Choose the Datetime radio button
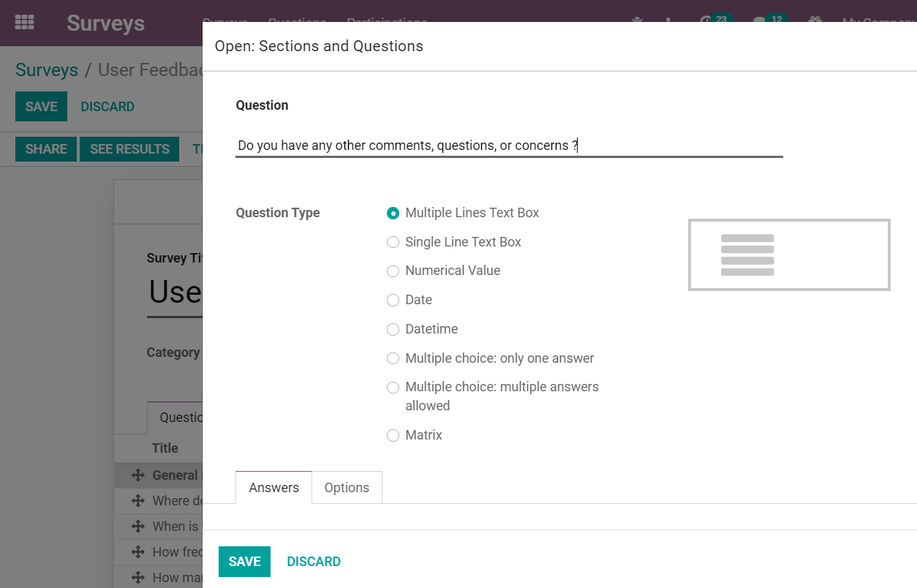The height and width of the screenshot is (588, 917). click(393, 329)
